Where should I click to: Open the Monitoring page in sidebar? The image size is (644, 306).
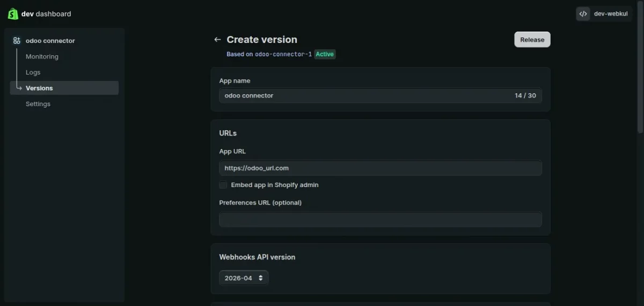tap(42, 57)
